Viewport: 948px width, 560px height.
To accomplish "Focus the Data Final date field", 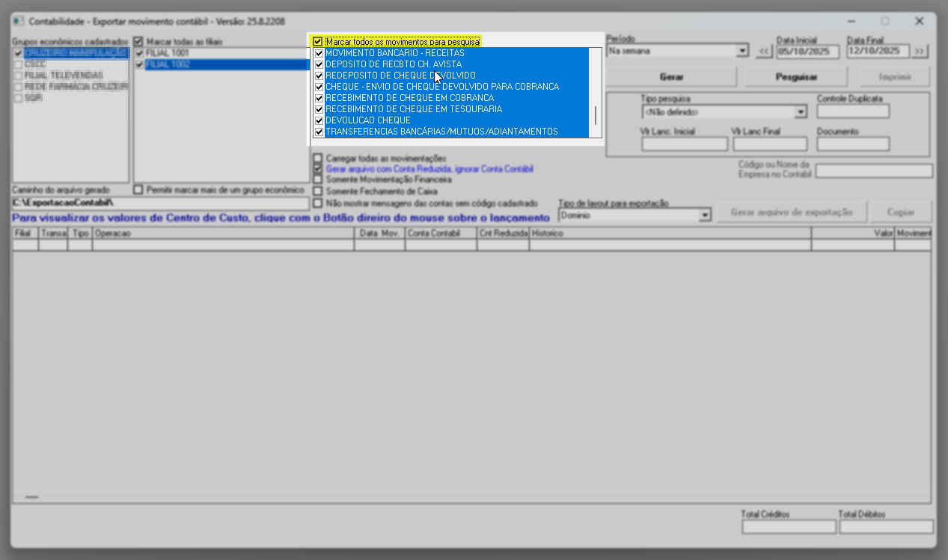I will (x=878, y=51).
